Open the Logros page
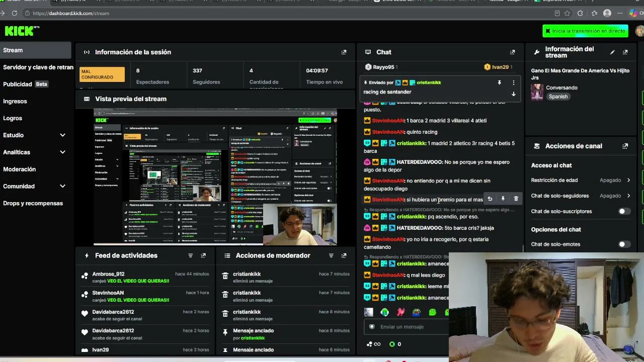644x362 pixels. tap(13, 118)
